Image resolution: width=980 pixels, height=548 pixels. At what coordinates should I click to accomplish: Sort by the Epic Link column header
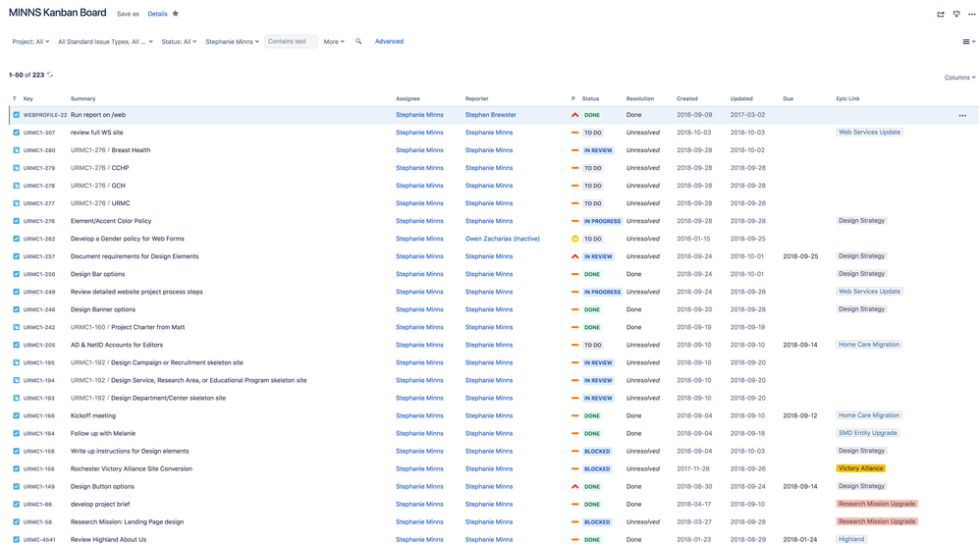tap(848, 99)
